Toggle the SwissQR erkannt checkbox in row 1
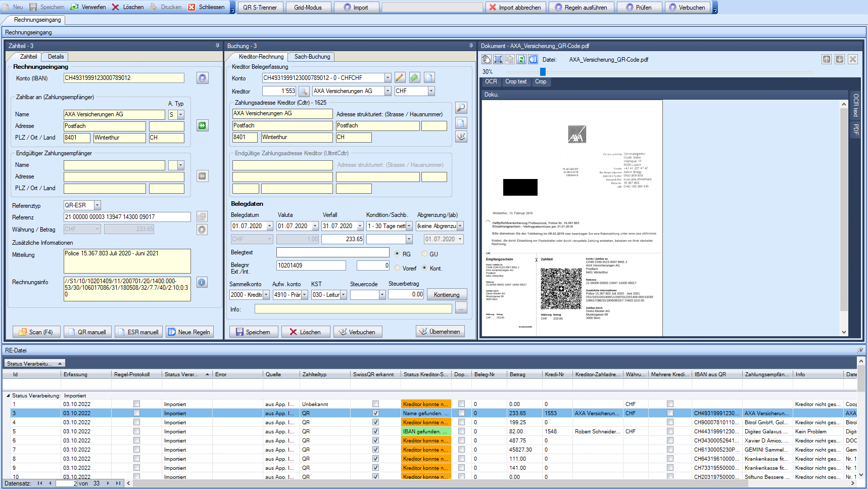The width and height of the screenshot is (868, 490). [375, 404]
